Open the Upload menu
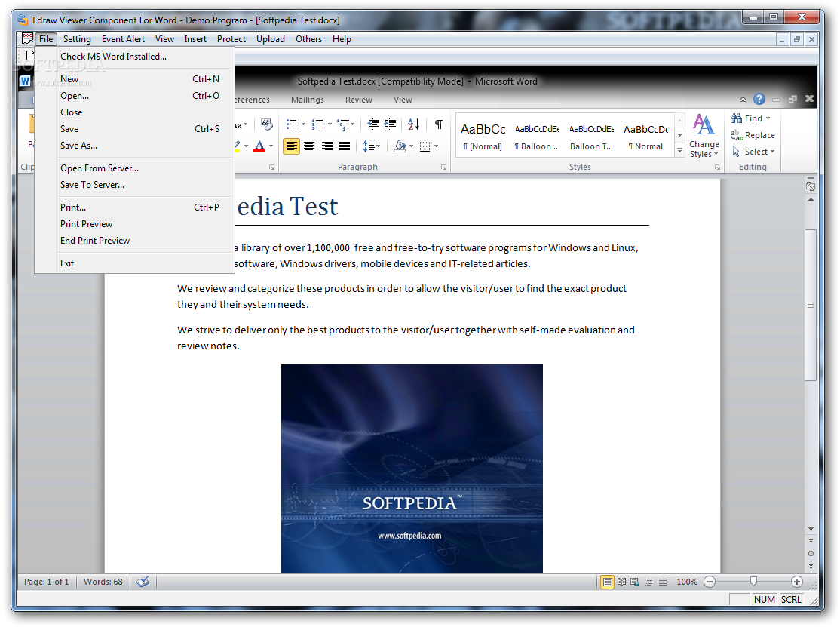Image resolution: width=840 pixels, height=627 pixels. [x=271, y=39]
